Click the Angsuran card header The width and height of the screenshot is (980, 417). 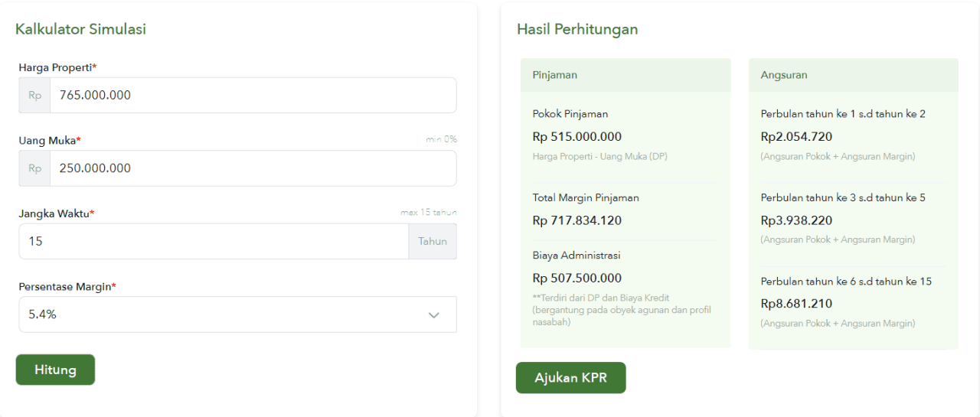(853, 75)
